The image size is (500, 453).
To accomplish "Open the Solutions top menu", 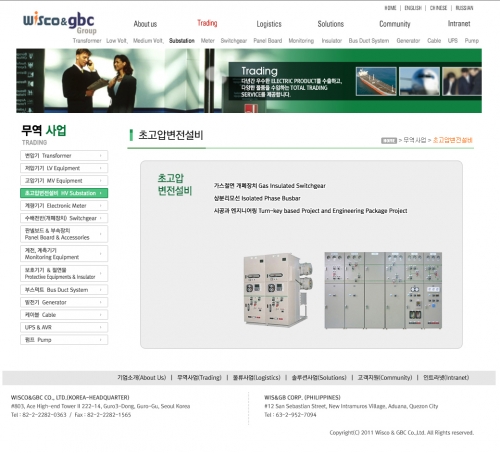I will click(331, 24).
